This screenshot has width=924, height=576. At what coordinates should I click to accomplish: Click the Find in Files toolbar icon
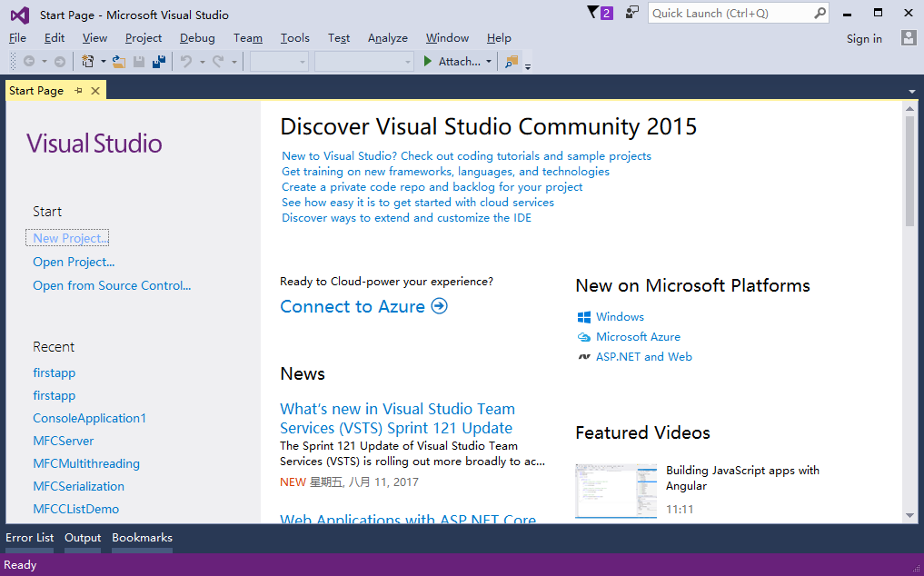click(x=512, y=62)
